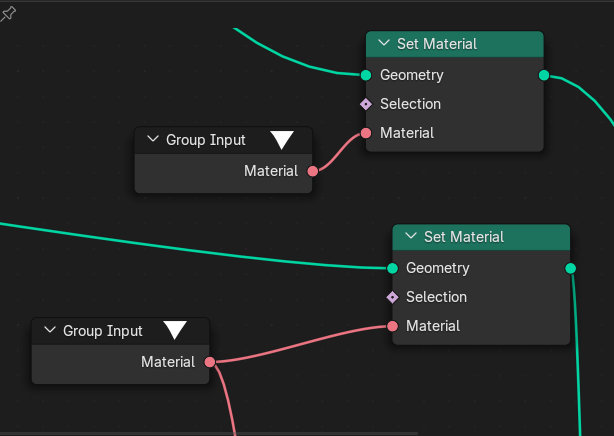Click Geometry input socket of lower Set Material
Screen dimensions: 614x436
click(x=392, y=268)
